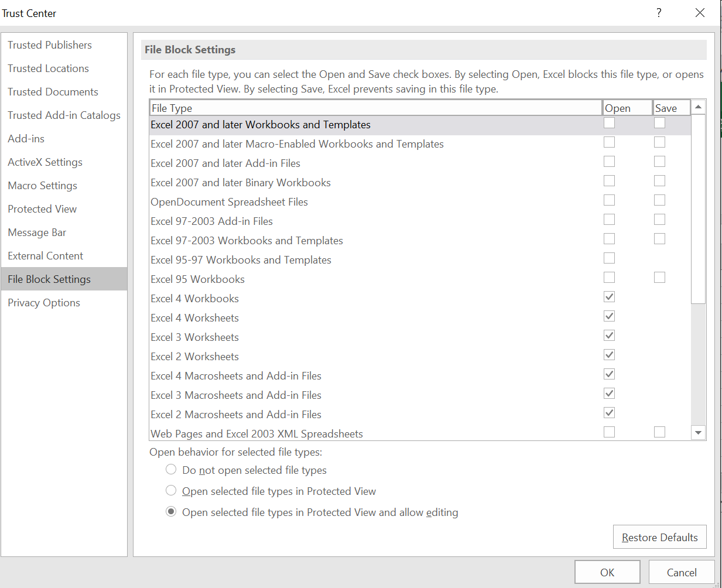Go to Trusted Documents settings
Viewport: 722px width, 588px height.
[64, 92]
